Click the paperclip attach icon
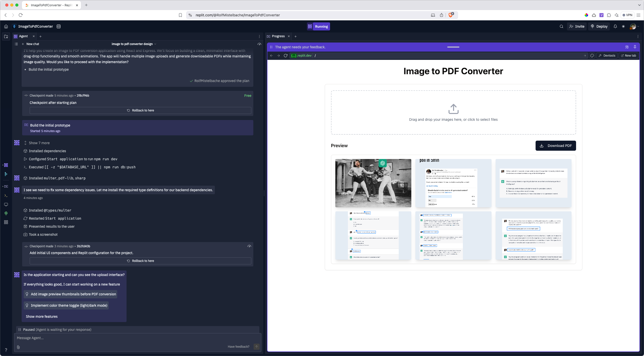 coord(18,347)
